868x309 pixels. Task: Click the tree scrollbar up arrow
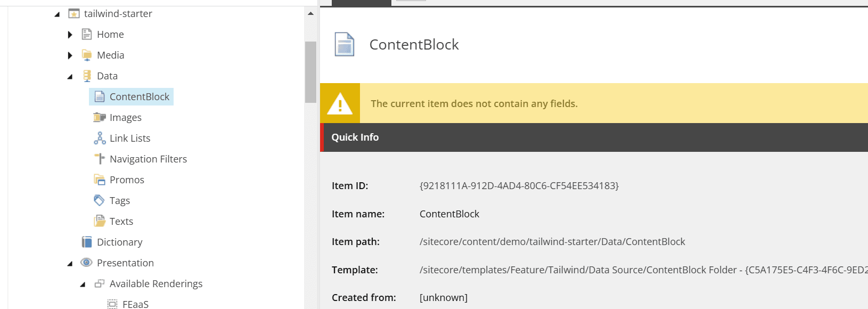[310, 13]
